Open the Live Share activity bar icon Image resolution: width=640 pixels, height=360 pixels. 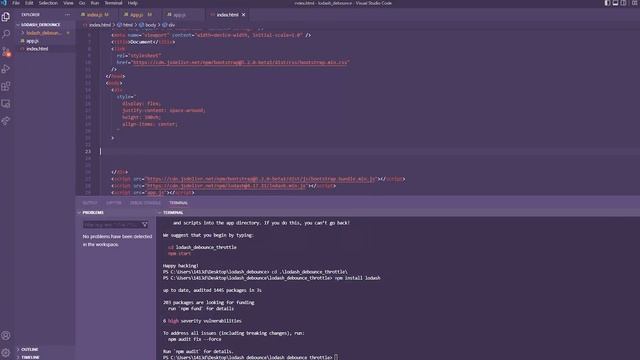pos(6,121)
